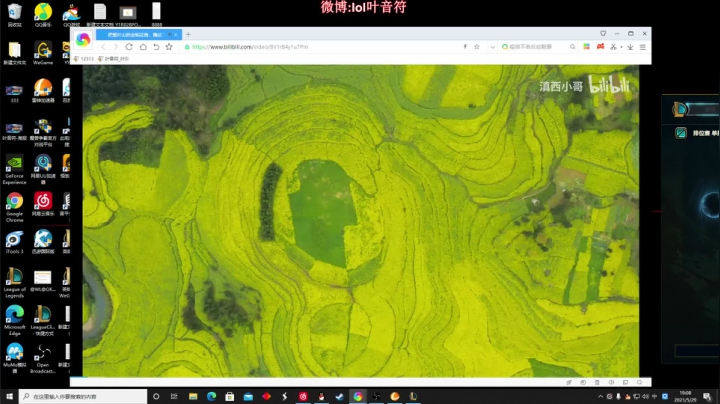Select the 8888 file on desktop
This screenshot has height=404, width=720.
point(157,15)
